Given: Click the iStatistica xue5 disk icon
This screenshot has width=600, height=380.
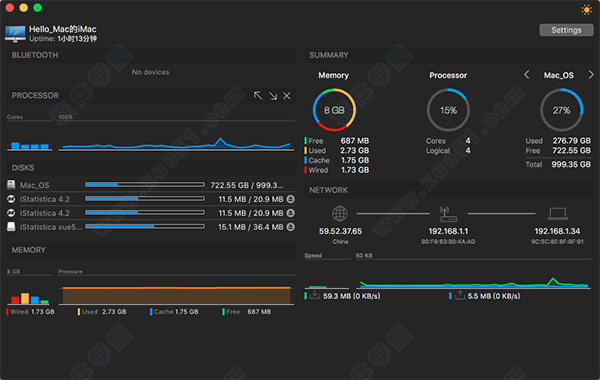Looking at the screenshot, I should [x=11, y=227].
